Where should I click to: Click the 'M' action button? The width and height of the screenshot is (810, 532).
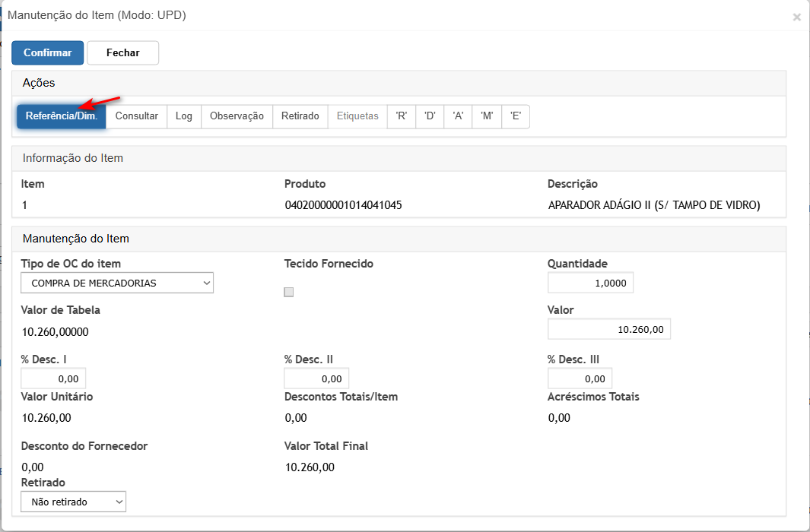pos(487,116)
